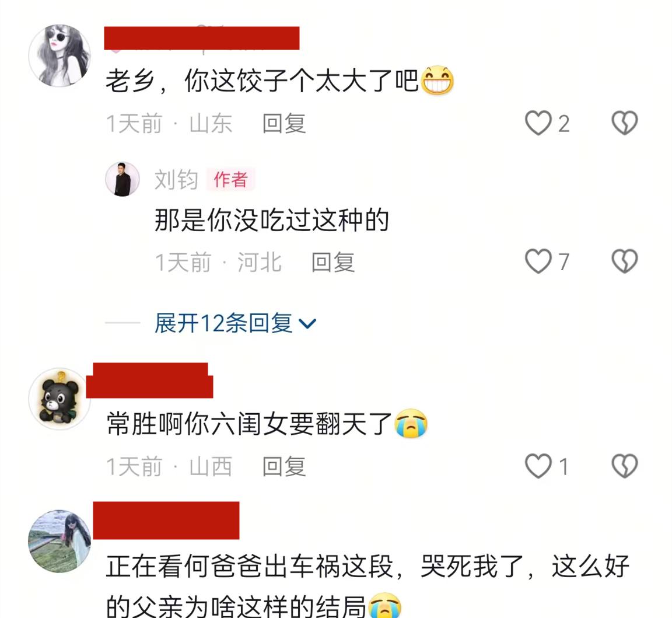
Task: Like the dumpling comment from Shandong
Action: [538, 123]
